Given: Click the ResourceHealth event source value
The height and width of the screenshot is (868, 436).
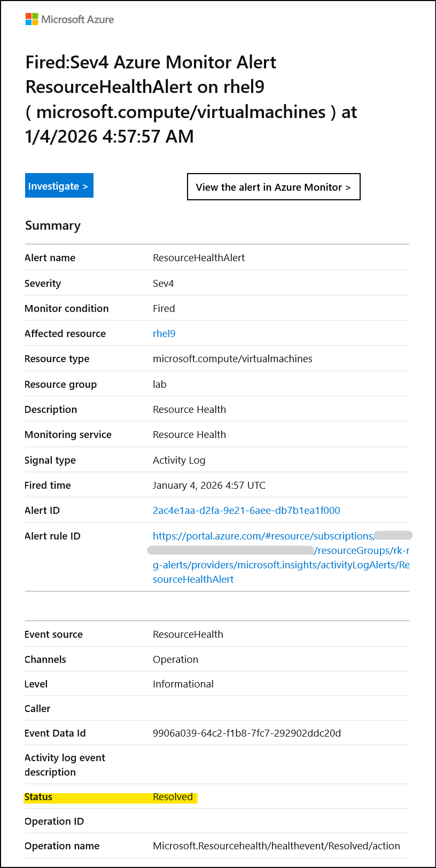Looking at the screenshot, I should tap(188, 634).
